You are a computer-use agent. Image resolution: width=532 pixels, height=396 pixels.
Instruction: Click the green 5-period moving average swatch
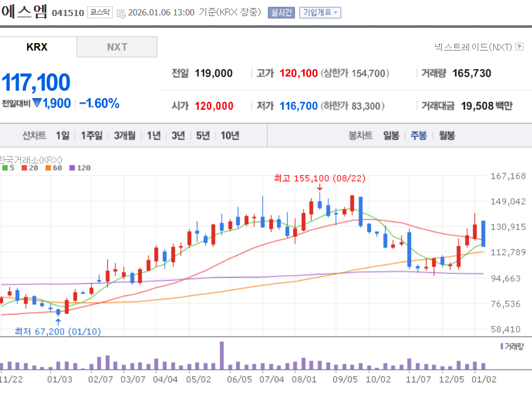click(x=5, y=168)
